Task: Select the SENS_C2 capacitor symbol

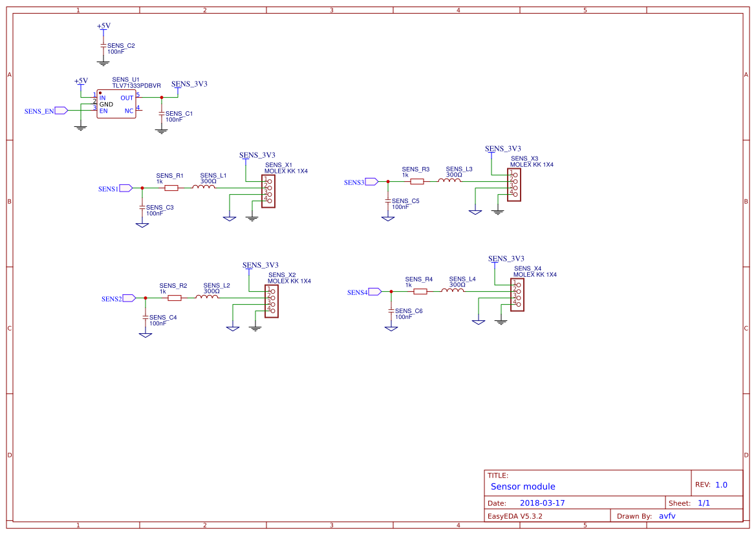Action: tap(103, 45)
